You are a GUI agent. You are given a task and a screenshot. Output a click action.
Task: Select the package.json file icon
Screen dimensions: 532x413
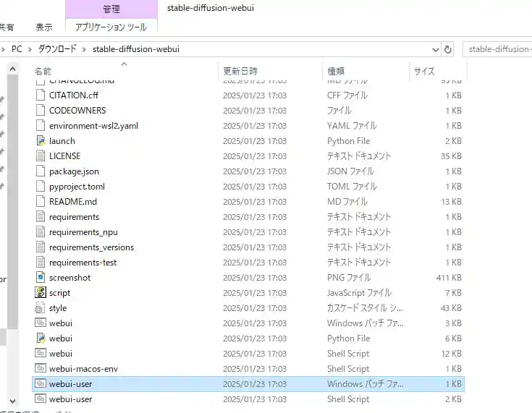coord(41,171)
